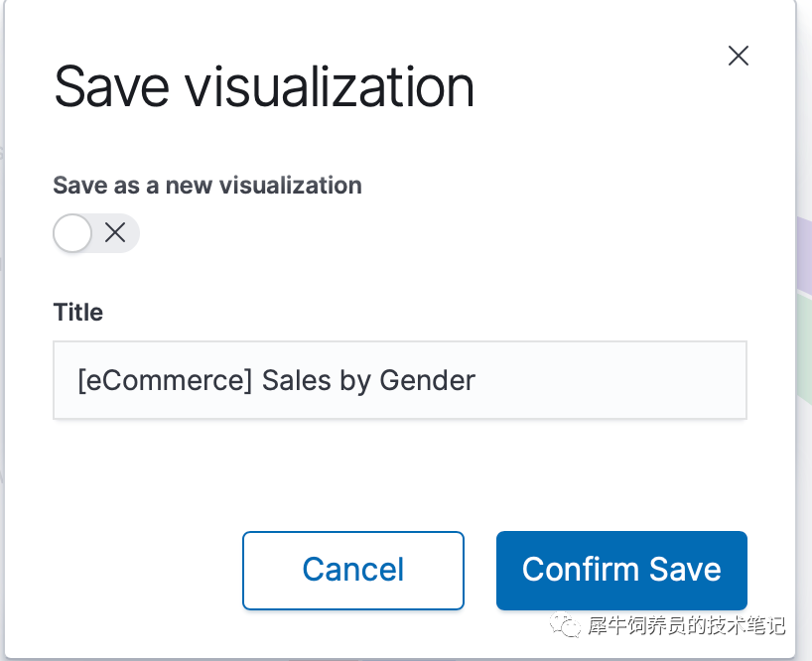Focus the "[eCommerce] Sales by Gender" input
812x661 pixels.
click(x=399, y=380)
